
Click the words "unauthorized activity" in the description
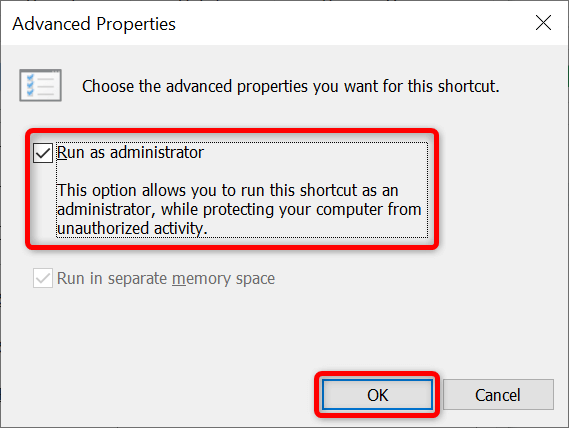[x=130, y=229]
